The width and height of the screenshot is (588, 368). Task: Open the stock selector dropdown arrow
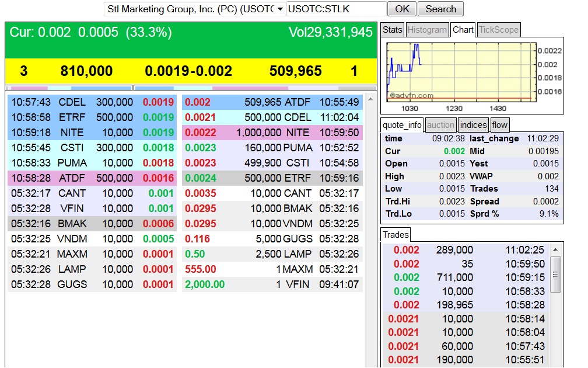(280, 9)
